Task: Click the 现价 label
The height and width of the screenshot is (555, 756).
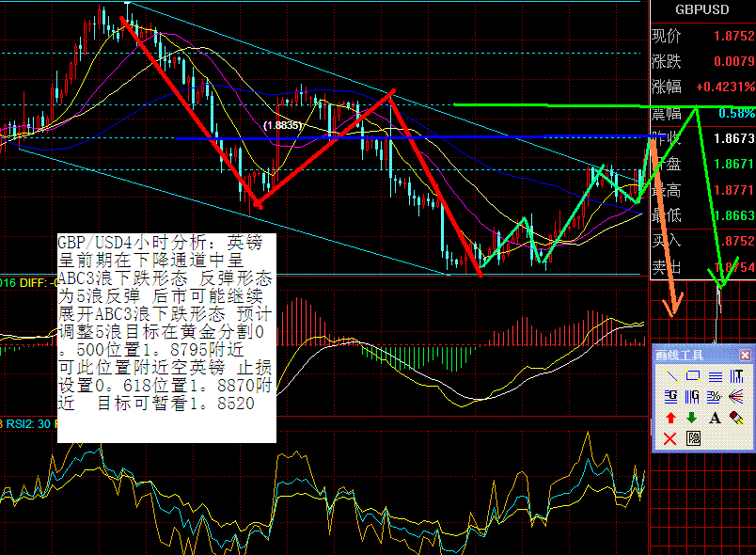Action: (x=667, y=36)
